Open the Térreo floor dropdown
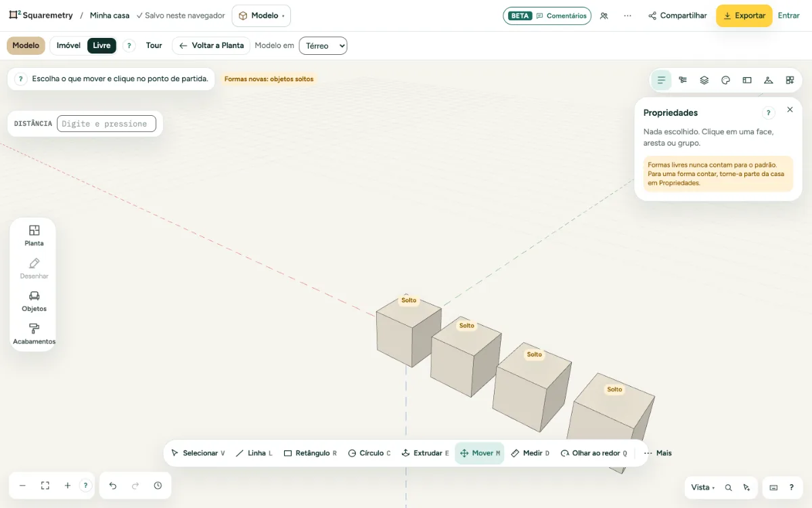This screenshot has height=508, width=812. [323, 45]
